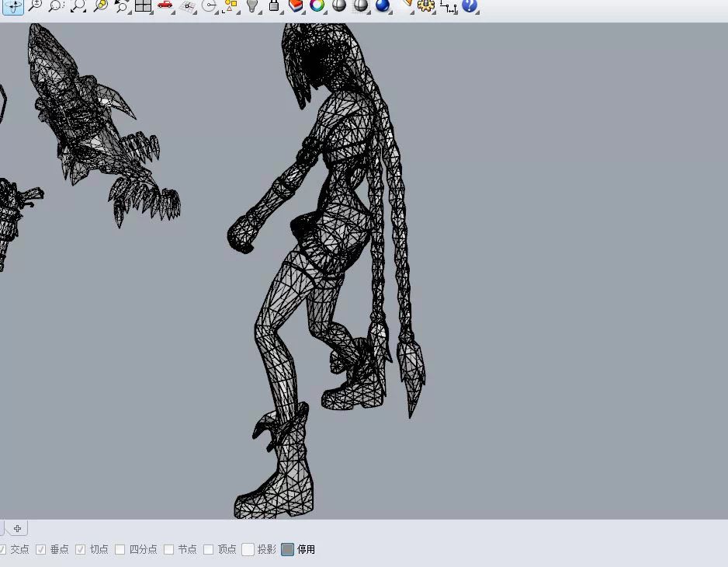Hide objects with the light bulb icon

[x=252, y=5]
